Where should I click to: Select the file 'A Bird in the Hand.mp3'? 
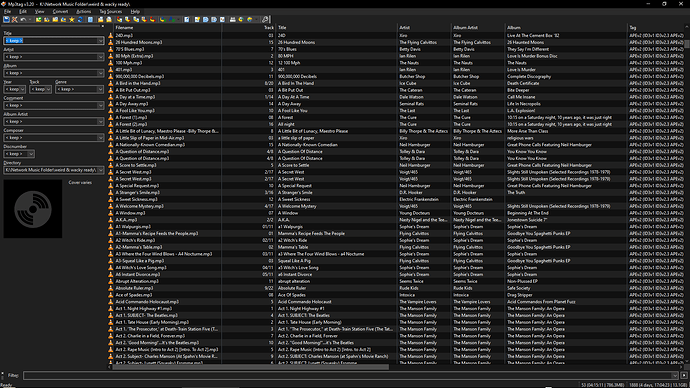(138, 83)
